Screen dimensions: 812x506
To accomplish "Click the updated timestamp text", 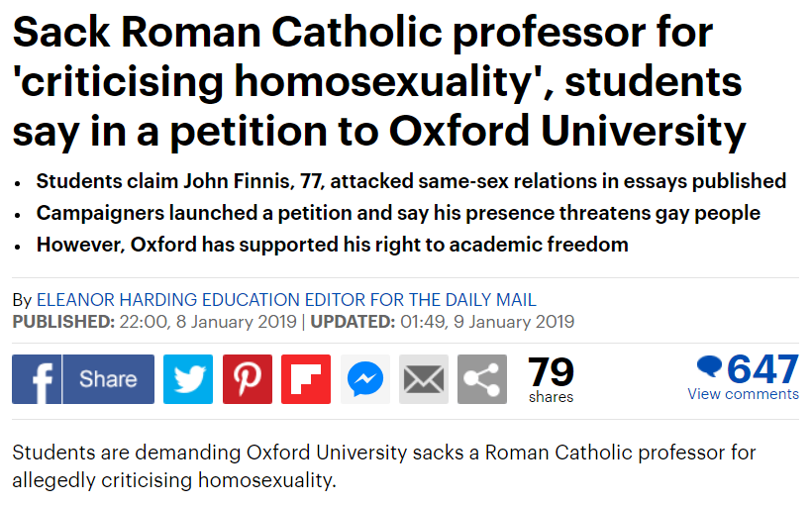I will pyautogui.click(x=443, y=322).
